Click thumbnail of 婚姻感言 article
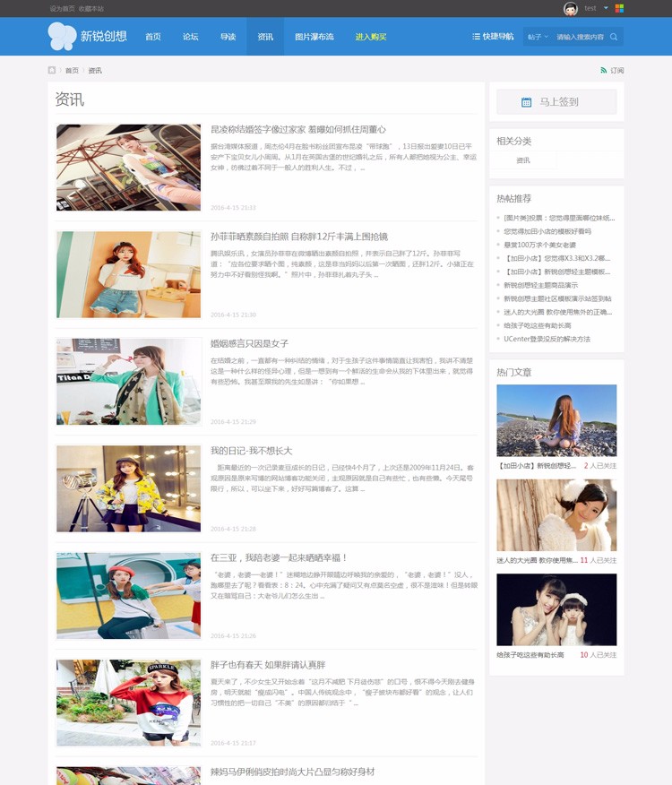Image resolution: width=672 pixels, height=785 pixels. [129, 382]
